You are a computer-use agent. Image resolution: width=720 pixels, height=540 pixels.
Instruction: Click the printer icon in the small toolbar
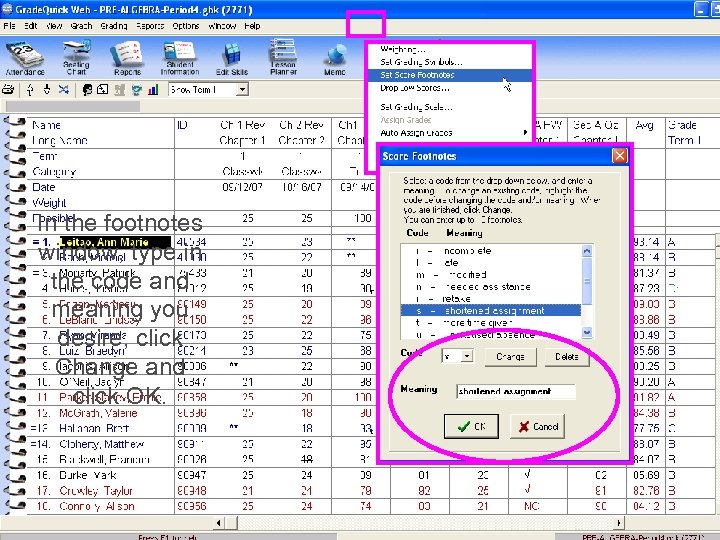pyautogui.click(x=8, y=90)
